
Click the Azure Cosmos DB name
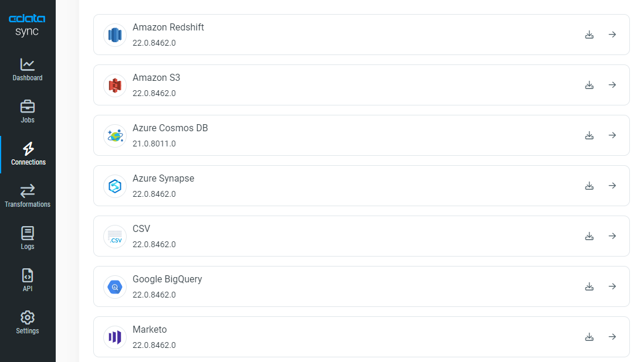(170, 128)
